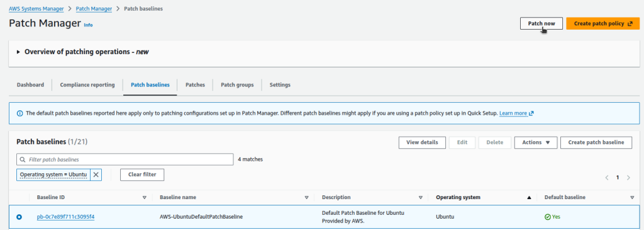
Task: Click the Edit button
Action: point(462,142)
